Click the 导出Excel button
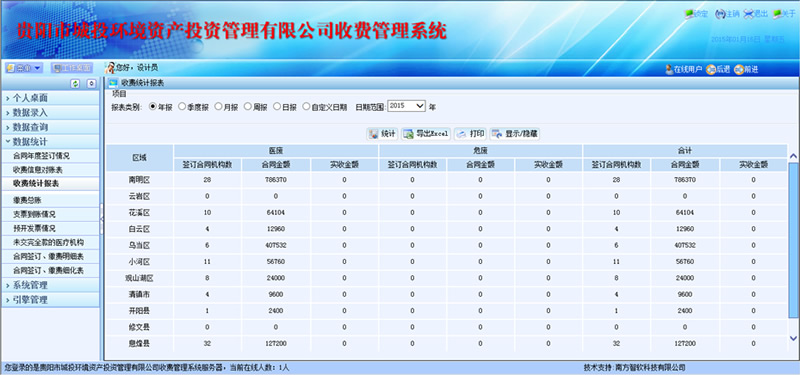 426,134
